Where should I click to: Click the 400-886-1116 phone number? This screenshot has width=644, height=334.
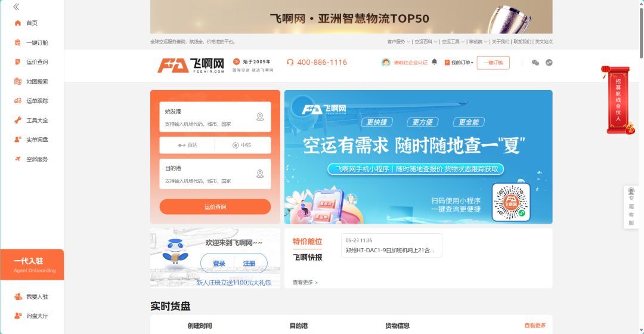click(x=322, y=63)
